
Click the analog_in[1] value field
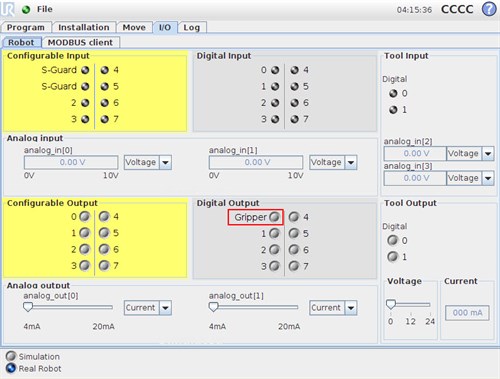[256, 162]
